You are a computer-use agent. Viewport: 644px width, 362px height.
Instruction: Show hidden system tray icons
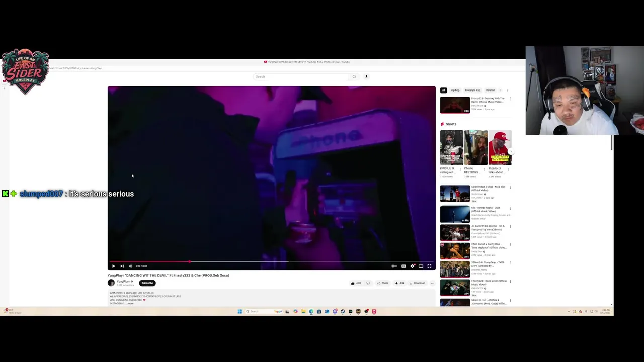tap(569, 311)
